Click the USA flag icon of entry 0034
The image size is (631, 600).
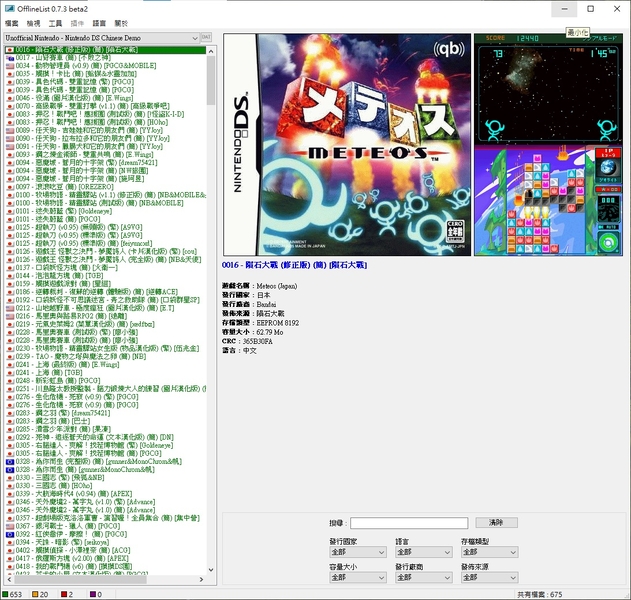(10, 66)
